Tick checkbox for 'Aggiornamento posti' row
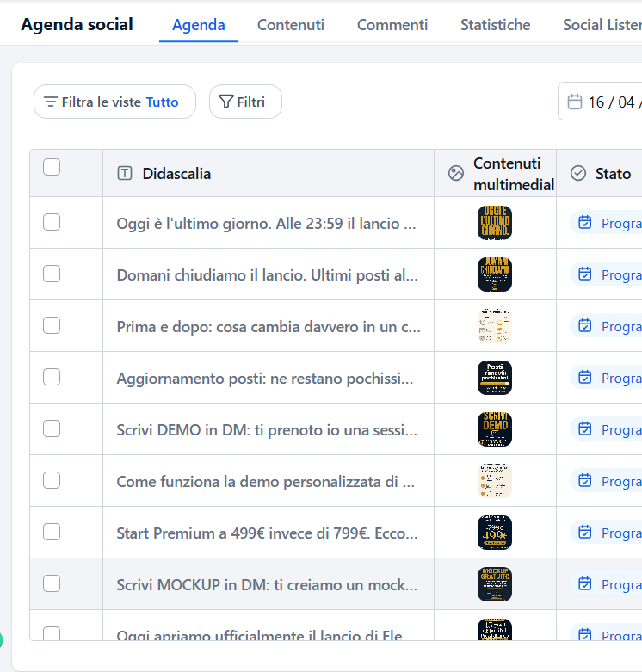642x672 pixels. (52, 377)
